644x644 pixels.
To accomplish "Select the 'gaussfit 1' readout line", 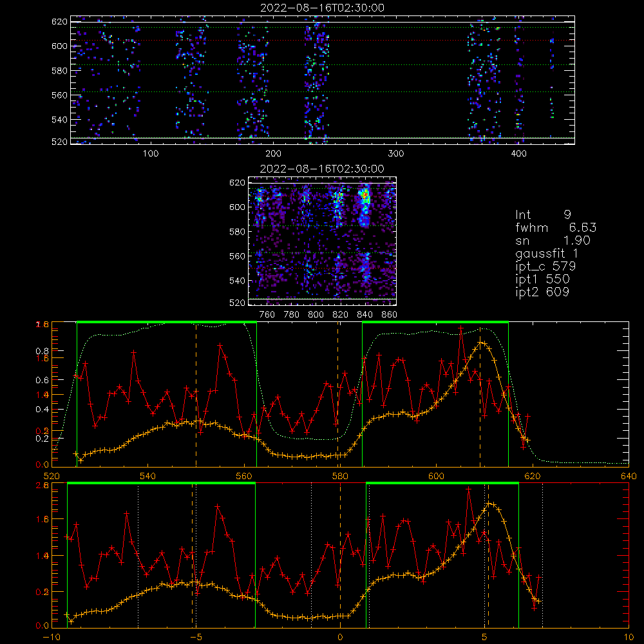I will coord(547,254).
